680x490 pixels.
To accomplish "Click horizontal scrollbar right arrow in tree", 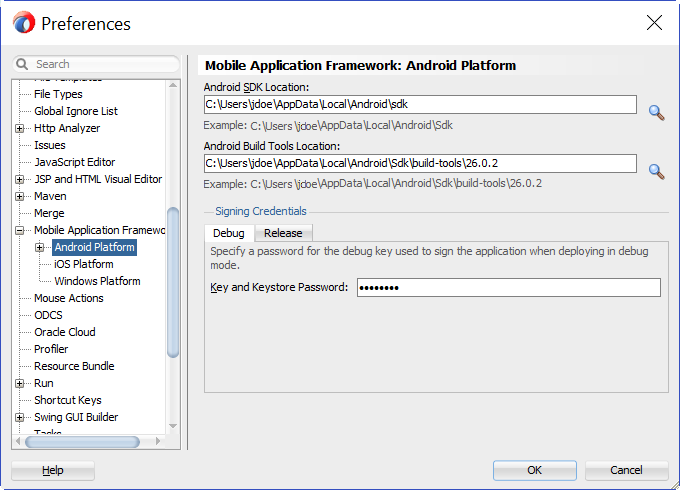I will coord(158,441).
